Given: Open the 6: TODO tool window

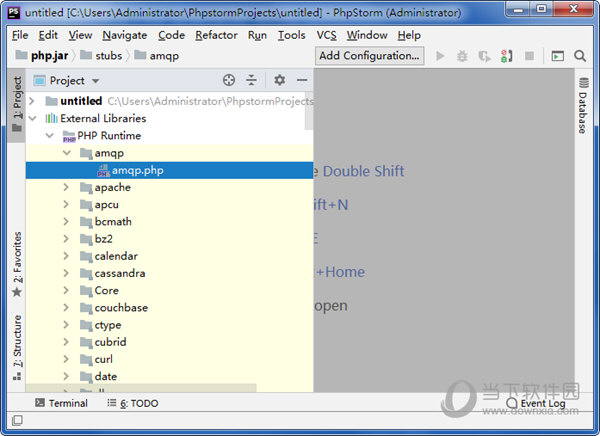Looking at the screenshot, I should 133,403.
